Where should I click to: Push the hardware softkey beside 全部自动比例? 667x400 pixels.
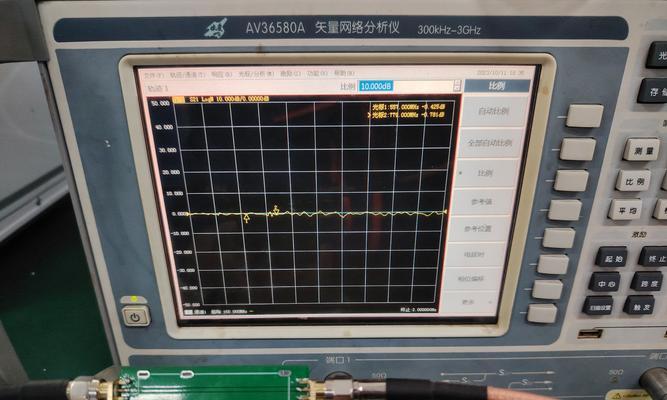pyautogui.click(x=578, y=149)
